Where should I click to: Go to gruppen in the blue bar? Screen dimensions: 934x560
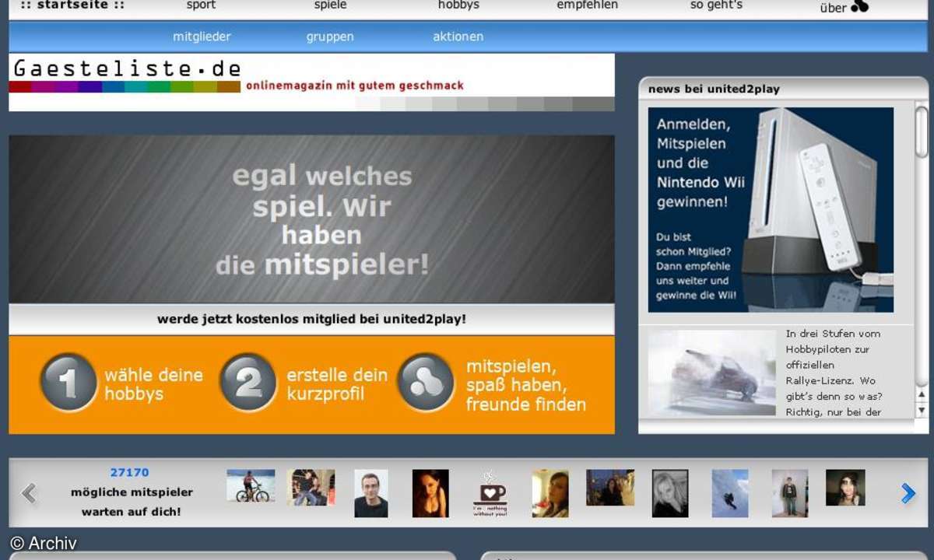point(330,37)
